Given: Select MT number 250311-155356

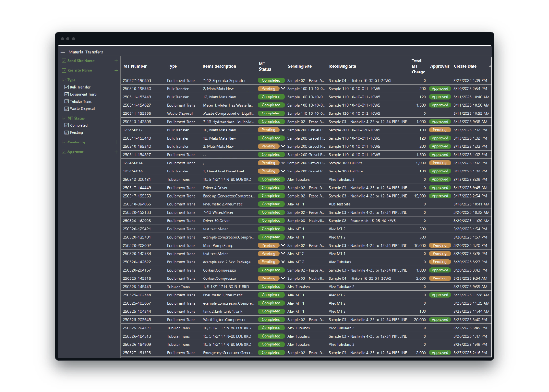Looking at the screenshot, I should [137, 114].
